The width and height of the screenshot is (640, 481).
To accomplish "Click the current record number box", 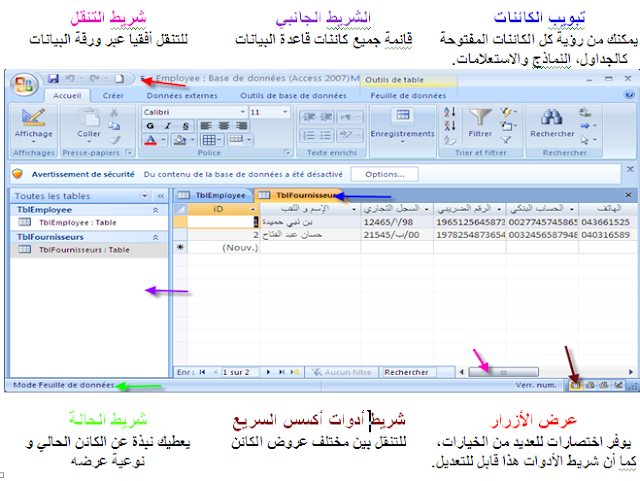I will pos(240,372).
